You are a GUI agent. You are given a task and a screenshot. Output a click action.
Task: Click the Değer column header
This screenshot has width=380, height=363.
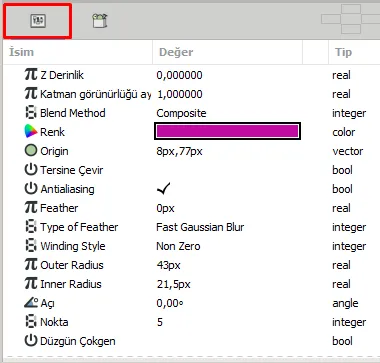[x=176, y=52]
